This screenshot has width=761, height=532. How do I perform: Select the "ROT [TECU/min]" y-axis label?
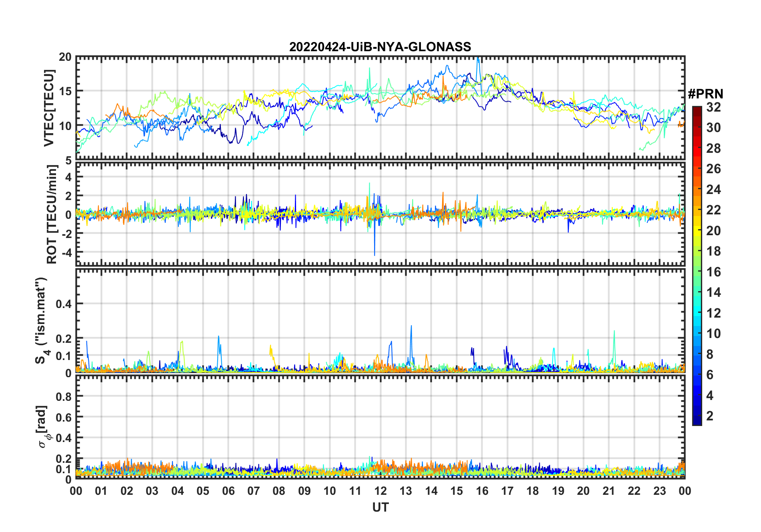52,214
